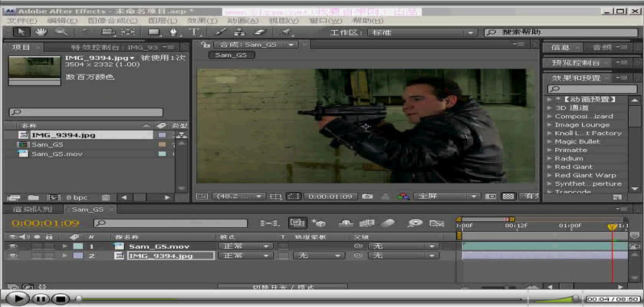Toggle preserve transparency for IMG_9394.jpg layer
Viewport: 644px width, 307px height.
click(283, 256)
